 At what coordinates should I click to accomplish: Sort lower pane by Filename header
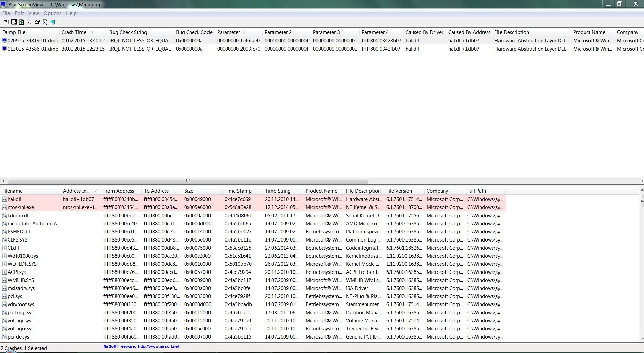click(30, 191)
